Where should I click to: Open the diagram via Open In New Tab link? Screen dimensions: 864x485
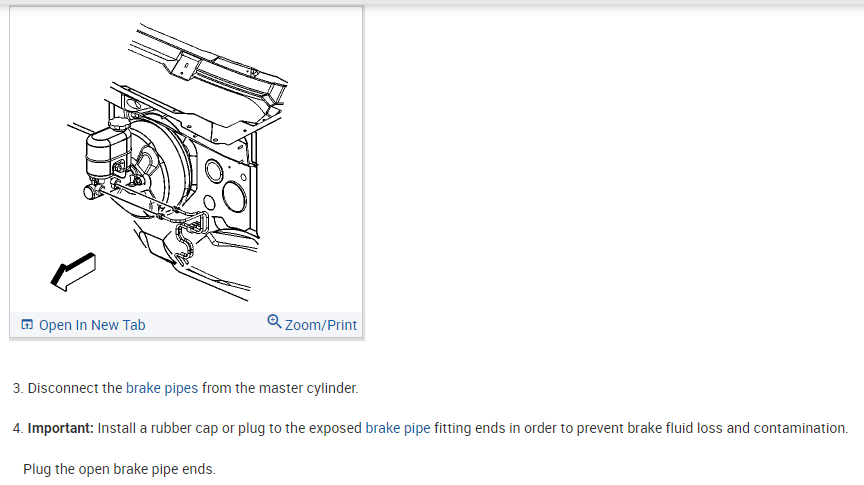92,325
